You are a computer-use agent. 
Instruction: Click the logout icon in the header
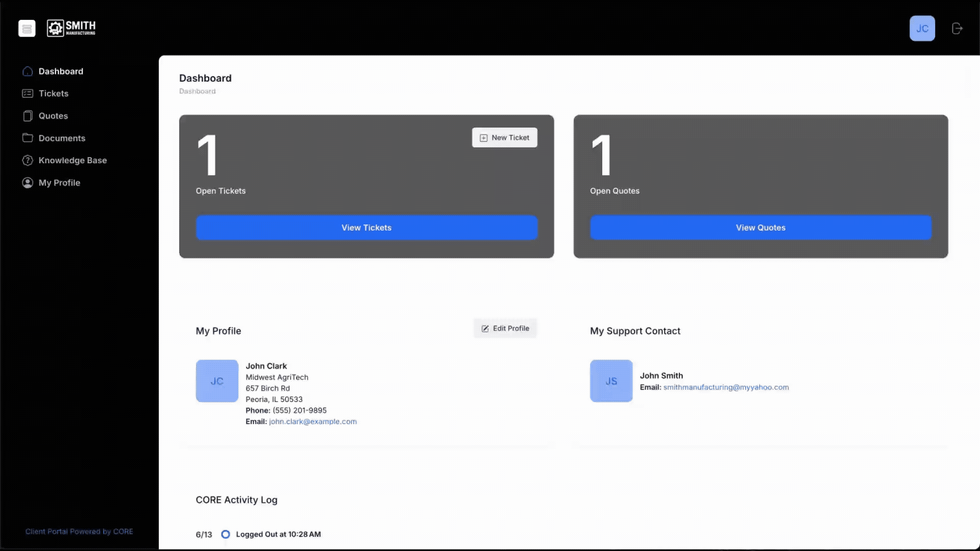click(957, 29)
